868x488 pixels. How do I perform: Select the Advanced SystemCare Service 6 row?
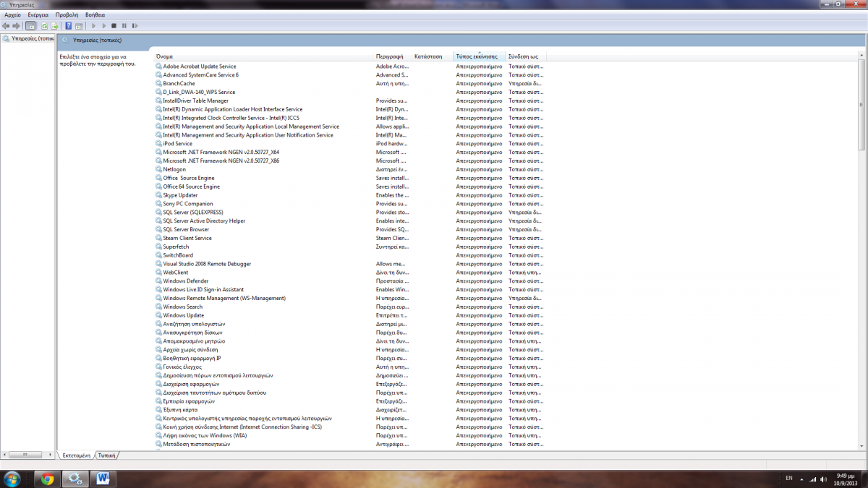coord(349,74)
